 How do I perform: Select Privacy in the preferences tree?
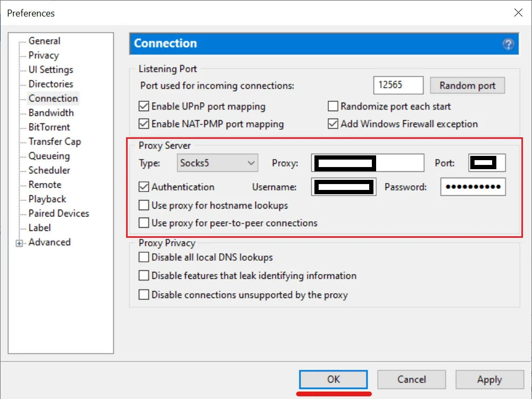44,55
